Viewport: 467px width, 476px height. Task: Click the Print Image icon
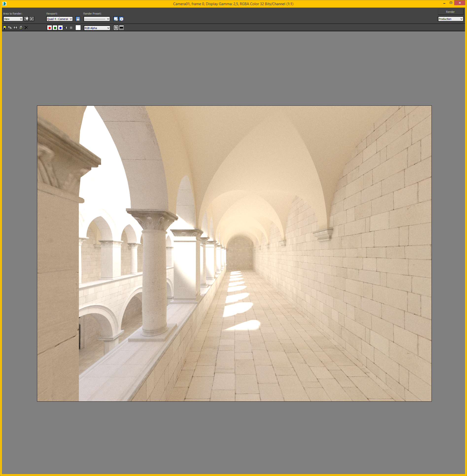click(x=21, y=28)
